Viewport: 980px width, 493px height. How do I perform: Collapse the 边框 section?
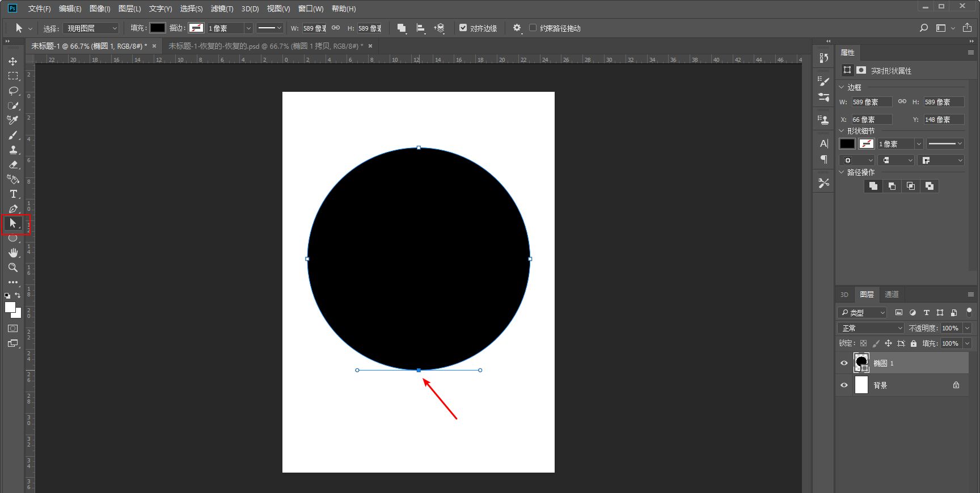pyautogui.click(x=842, y=87)
